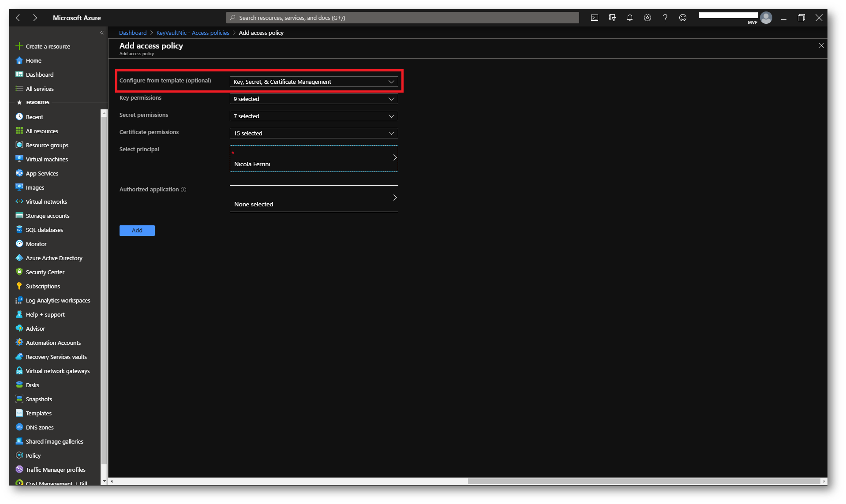Open the Help question mark menu

665,18
